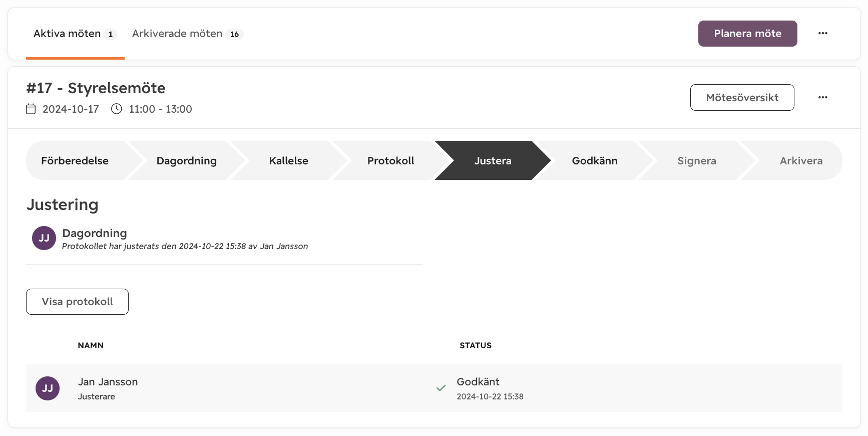
Task: Select the active Justera step
Action: click(493, 160)
